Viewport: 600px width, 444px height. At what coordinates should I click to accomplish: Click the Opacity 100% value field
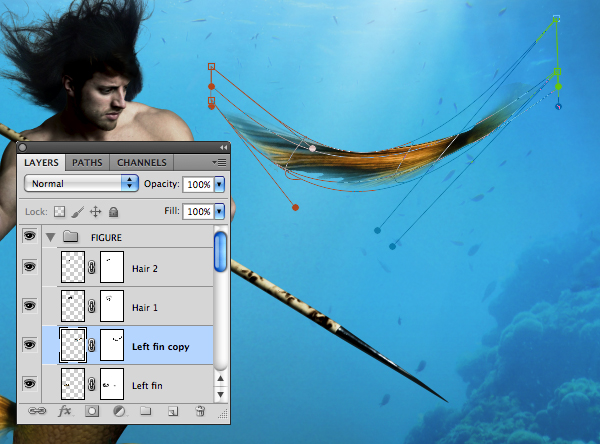click(199, 184)
